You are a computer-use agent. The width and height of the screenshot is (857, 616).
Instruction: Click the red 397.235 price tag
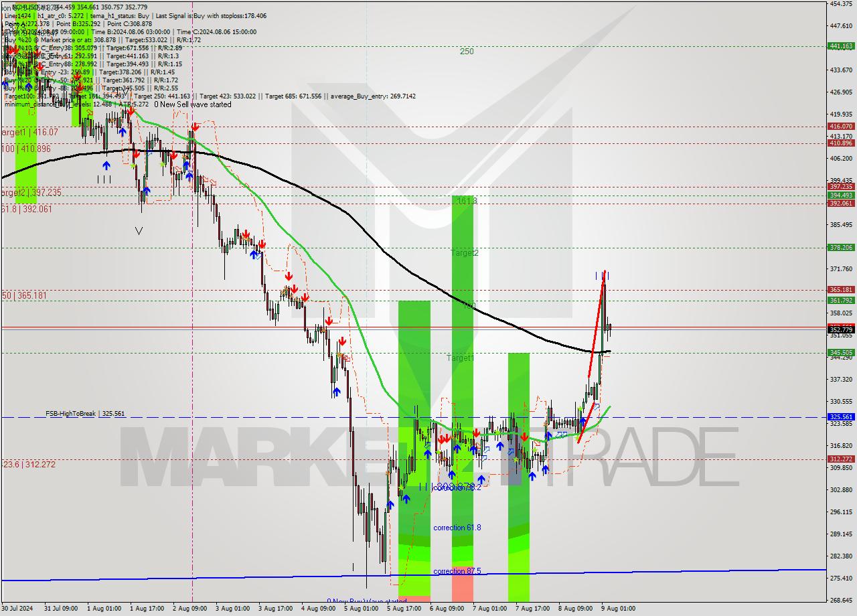pyautogui.click(x=841, y=187)
